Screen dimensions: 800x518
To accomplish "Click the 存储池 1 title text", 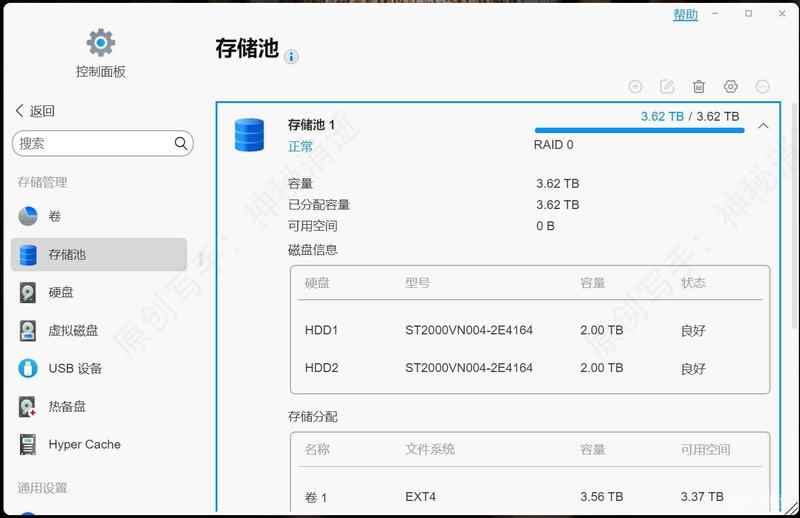I will click(311, 125).
